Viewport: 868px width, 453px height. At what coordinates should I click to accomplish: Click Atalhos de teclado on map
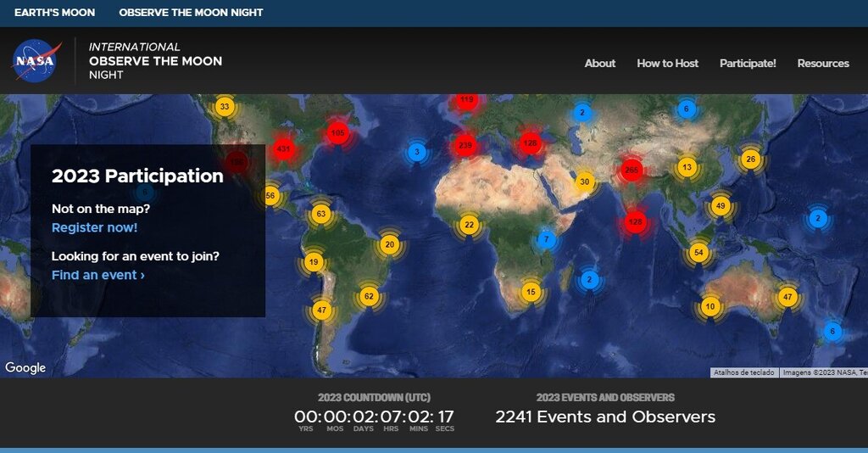743,372
